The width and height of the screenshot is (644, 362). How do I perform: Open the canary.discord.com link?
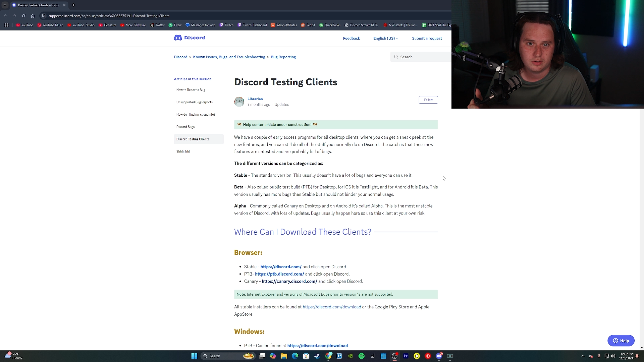pos(289,282)
